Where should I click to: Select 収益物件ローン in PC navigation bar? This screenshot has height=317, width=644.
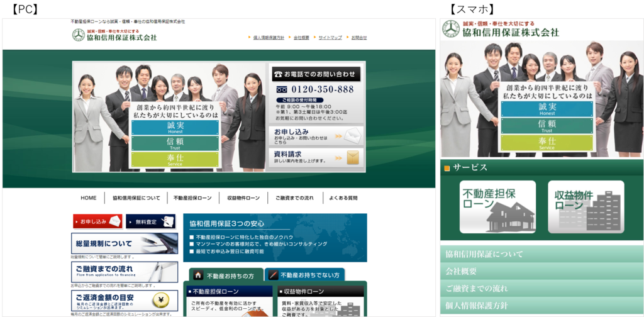click(x=243, y=198)
